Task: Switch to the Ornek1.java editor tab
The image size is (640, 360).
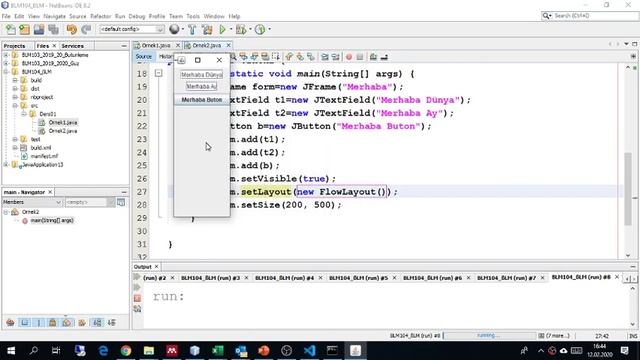Action: tap(156, 45)
